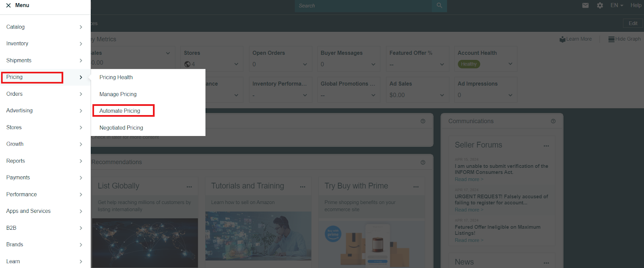This screenshot has width=644, height=268.
Task: Read more about Featured Offer Ineligible post
Action: (469, 240)
